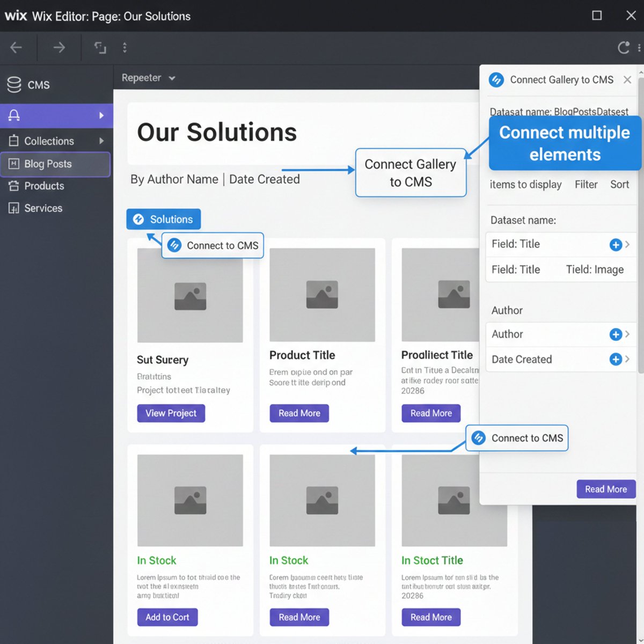Click By Author Name | Date Created text
This screenshot has height=644, width=644.
pos(215,179)
